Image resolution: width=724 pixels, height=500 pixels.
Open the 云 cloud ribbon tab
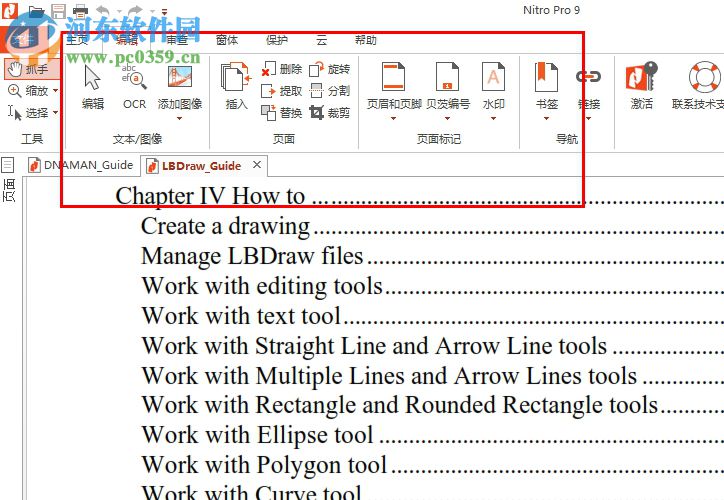322,40
